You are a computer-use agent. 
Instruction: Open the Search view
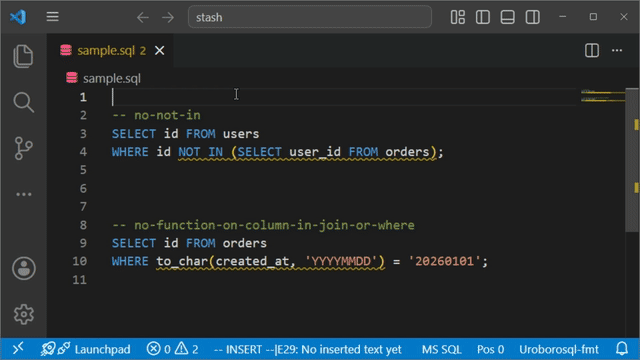tap(23, 102)
